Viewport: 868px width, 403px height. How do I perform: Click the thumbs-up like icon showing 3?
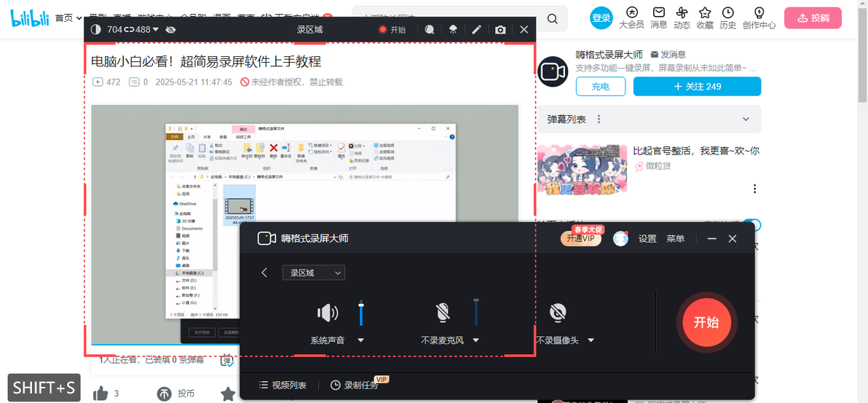click(x=100, y=394)
